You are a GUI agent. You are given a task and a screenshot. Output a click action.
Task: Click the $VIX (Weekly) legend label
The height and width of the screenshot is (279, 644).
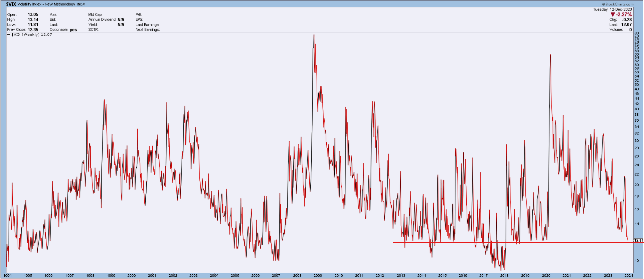click(x=26, y=35)
